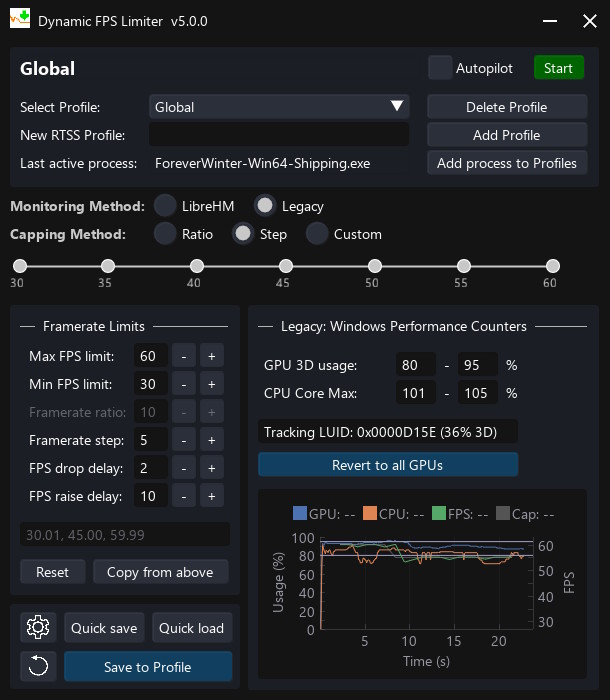Click the orange CPU legend swatch
610x700 pixels.
(x=370, y=513)
